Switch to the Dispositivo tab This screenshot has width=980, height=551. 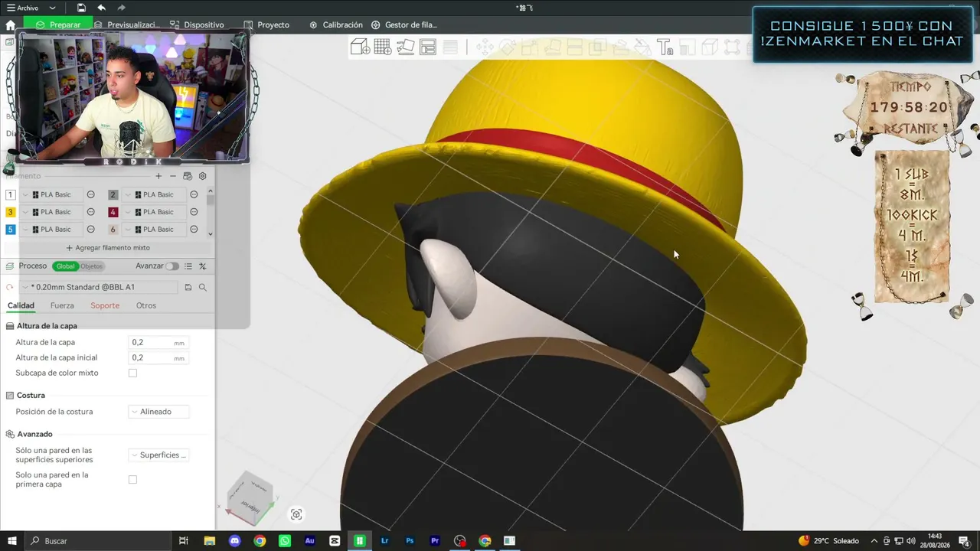(x=197, y=25)
